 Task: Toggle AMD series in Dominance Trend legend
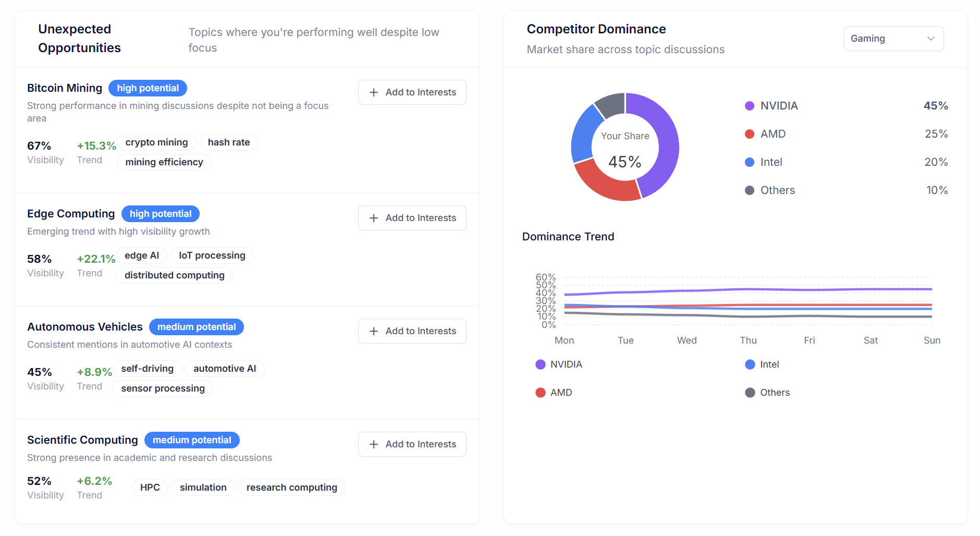click(554, 393)
